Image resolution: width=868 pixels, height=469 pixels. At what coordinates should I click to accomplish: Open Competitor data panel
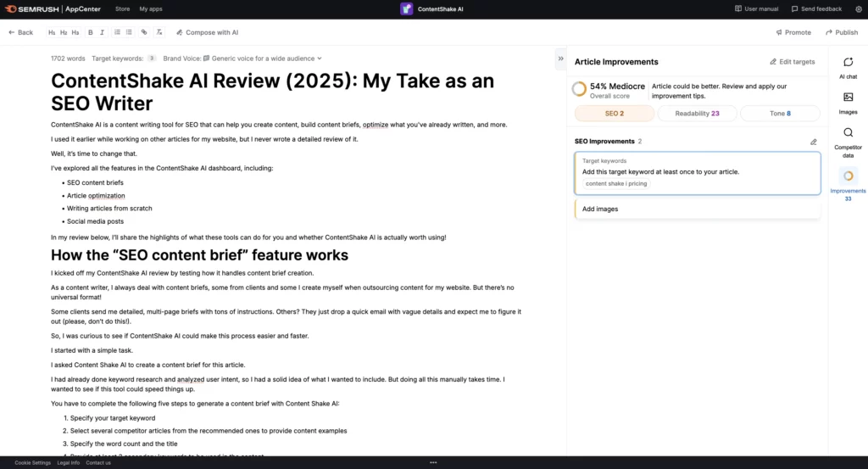tap(848, 142)
